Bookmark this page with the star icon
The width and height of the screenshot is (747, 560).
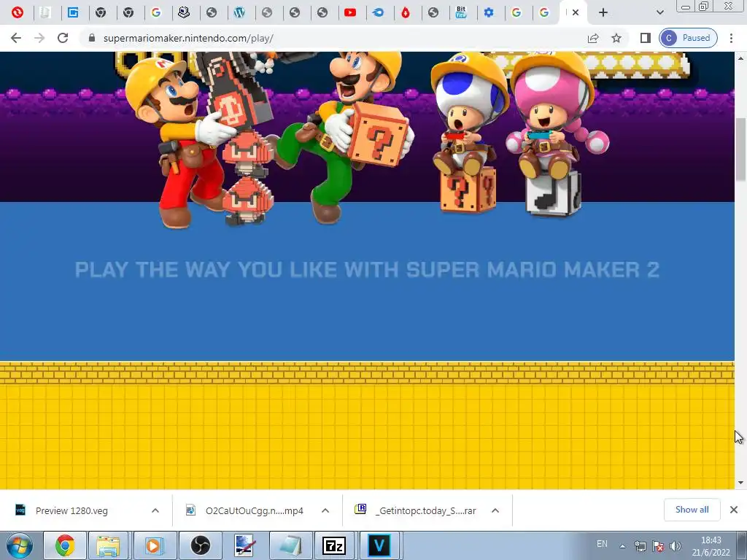point(616,38)
